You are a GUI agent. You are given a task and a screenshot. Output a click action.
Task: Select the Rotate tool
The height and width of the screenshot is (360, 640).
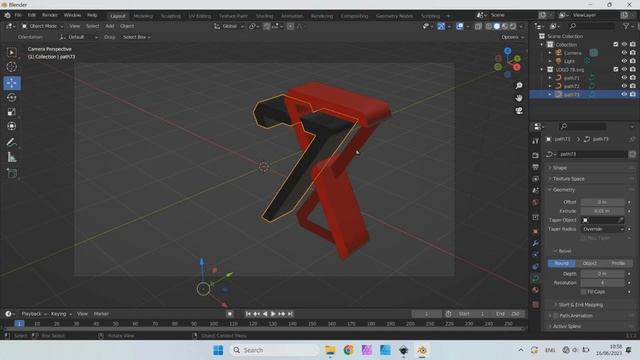click(x=11, y=98)
